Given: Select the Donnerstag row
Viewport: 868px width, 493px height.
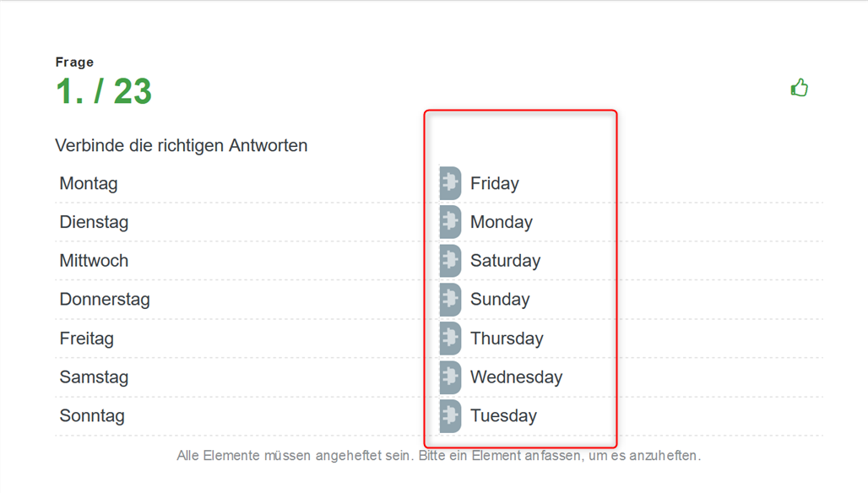Looking at the screenshot, I should (x=238, y=300).
